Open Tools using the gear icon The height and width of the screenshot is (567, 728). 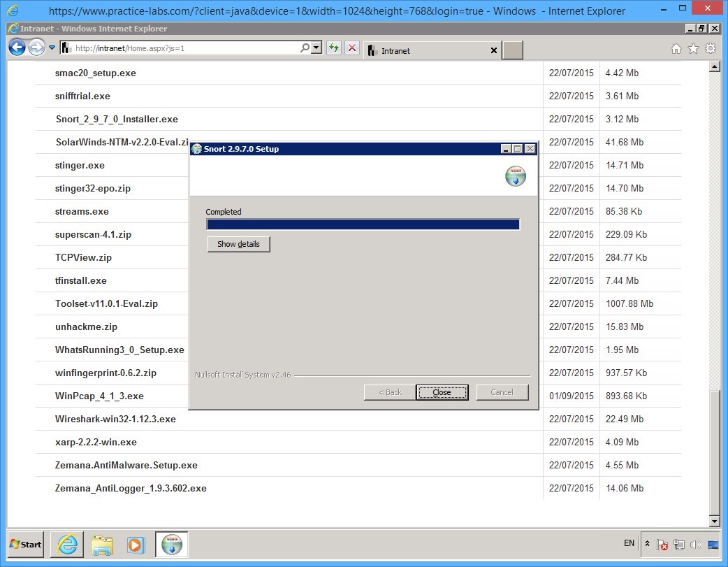pos(711,50)
